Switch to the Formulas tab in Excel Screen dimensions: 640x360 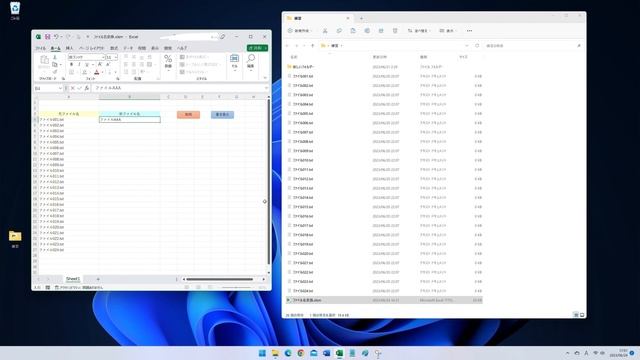(x=114, y=48)
